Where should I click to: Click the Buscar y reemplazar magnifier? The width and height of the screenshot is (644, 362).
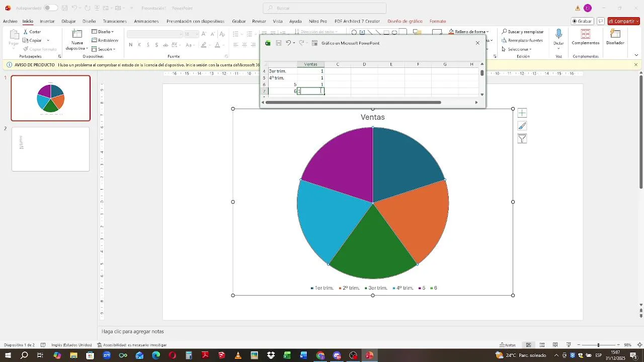tap(504, 32)
